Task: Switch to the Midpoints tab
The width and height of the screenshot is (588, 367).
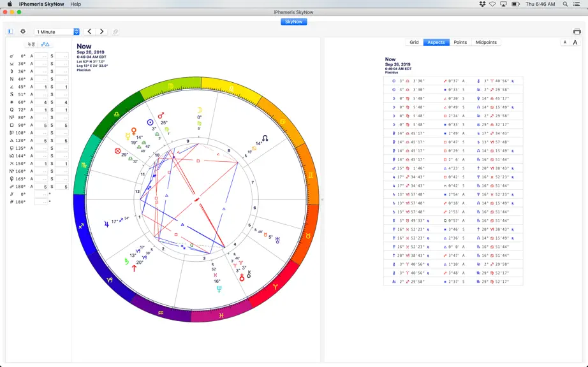Action: pyautogui.click(x=486, y=42)
